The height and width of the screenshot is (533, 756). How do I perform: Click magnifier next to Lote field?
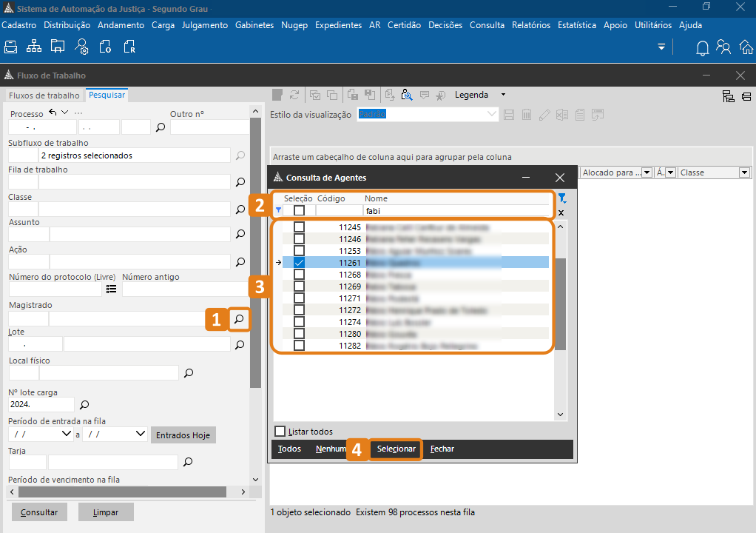click(240, 345)
